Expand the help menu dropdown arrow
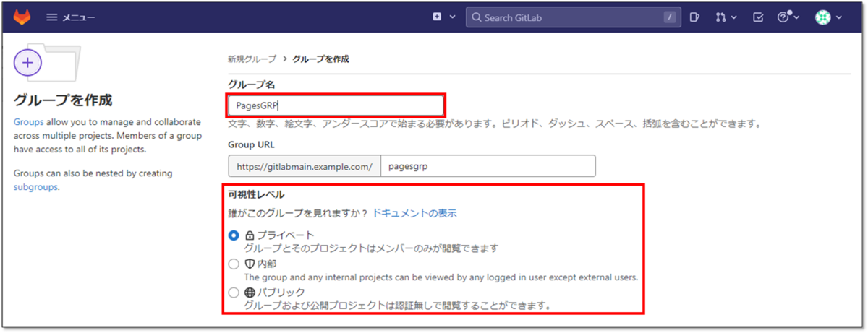This screenshot has width=868, height=333. coord(796,17)
